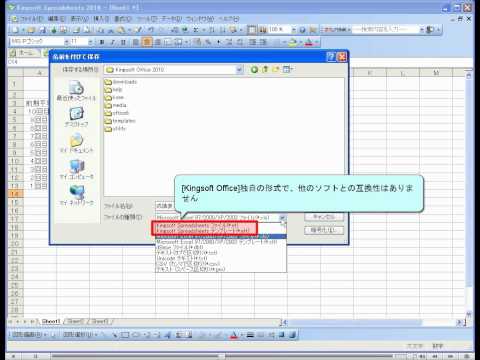This screenshot has width=480, height=360.
Task: Switch to the Sheet1 tab
Action: pos(51,322)
